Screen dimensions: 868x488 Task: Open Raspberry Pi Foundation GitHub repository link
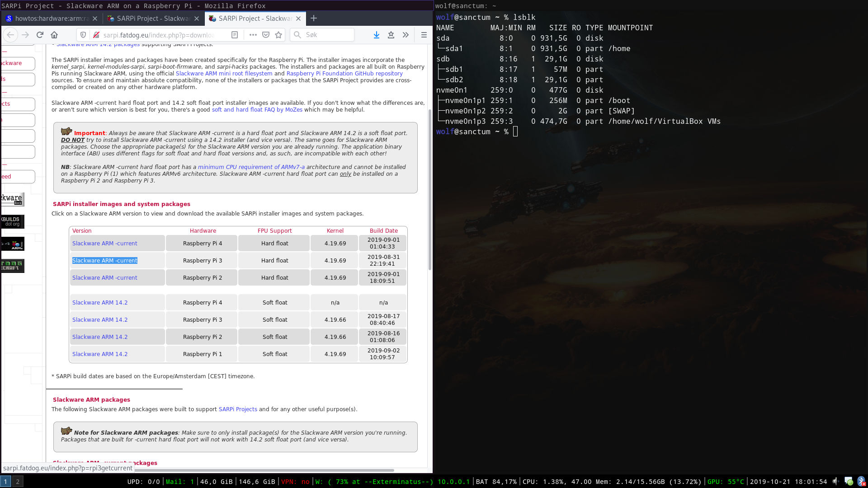coord(344,74)
